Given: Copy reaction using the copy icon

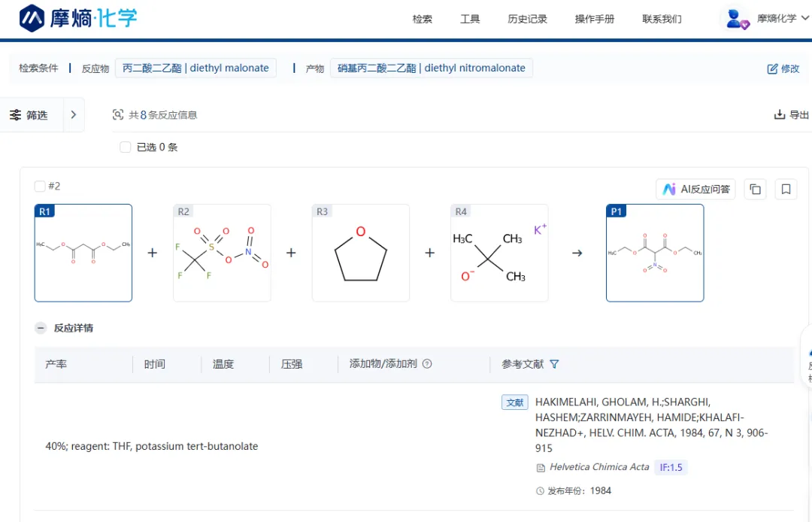Looking at the screenshot, I should point(755,190).
